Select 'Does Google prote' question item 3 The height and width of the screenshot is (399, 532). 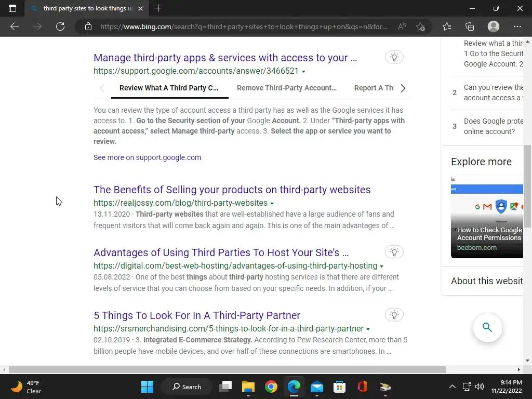coord(487,126)
